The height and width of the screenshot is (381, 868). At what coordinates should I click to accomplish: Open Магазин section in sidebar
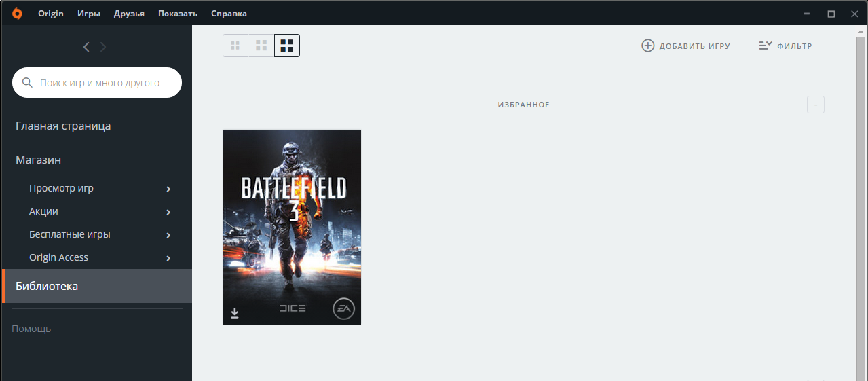pyautogui.click(x=38, y=160)
